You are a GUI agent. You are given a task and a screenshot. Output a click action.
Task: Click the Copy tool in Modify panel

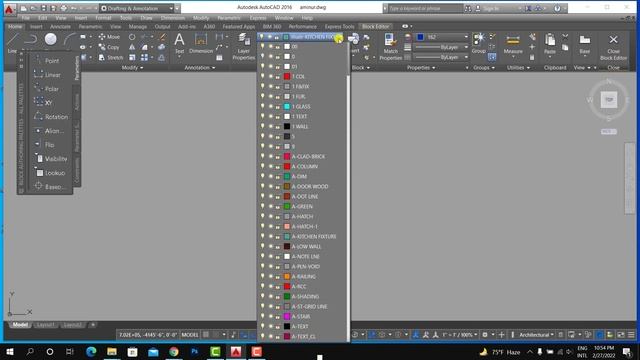point(109,47)
